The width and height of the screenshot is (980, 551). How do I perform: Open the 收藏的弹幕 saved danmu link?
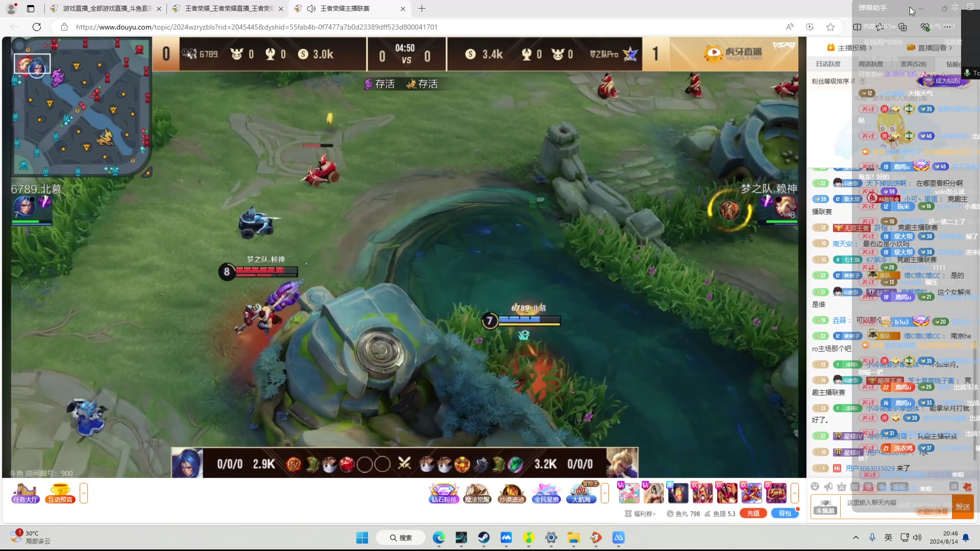point(932,512)
